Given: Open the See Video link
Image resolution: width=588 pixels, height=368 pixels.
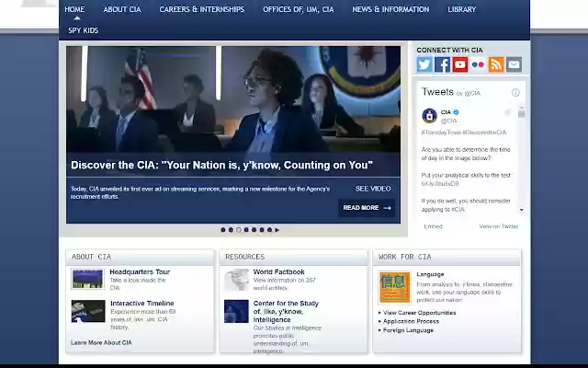Looking at the screenshot, I should pyautogui.click(x=373, y=189).
